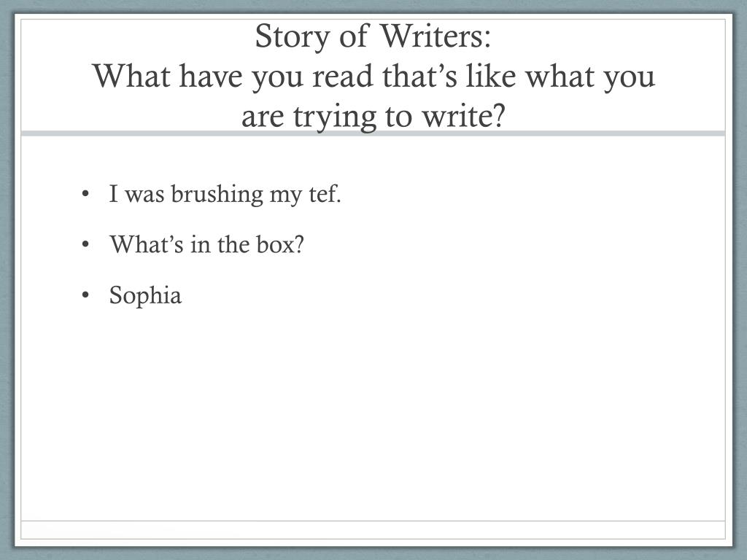The width and height of the screenshot is (747, 560).
Task: Click the "Sophia" bullet text
Action: [x=145, y=296]
